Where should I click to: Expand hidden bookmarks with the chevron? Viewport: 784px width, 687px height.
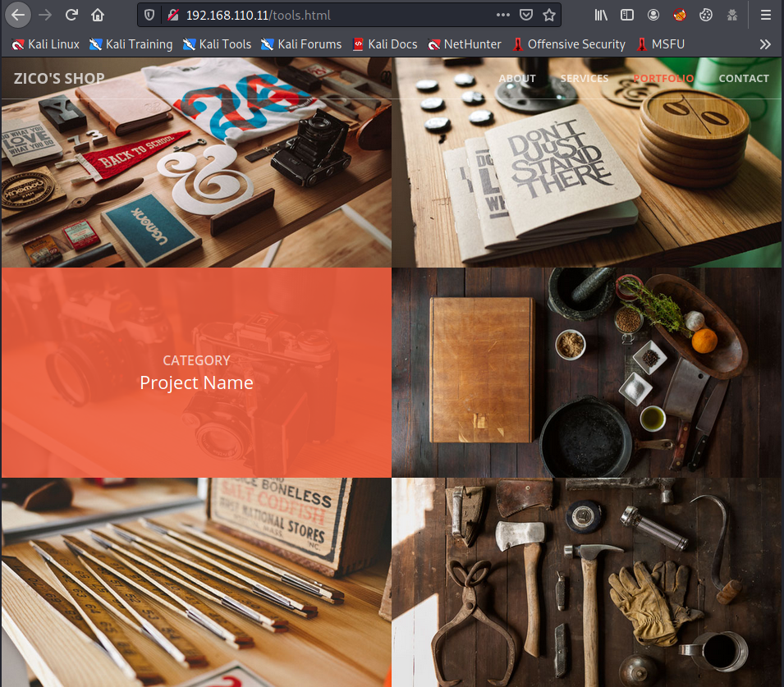point(765,44)
